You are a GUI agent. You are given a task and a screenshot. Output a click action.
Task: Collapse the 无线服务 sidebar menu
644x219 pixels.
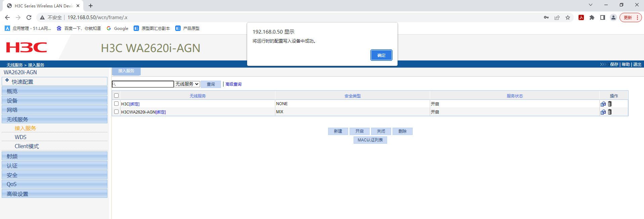pos(54,119)
